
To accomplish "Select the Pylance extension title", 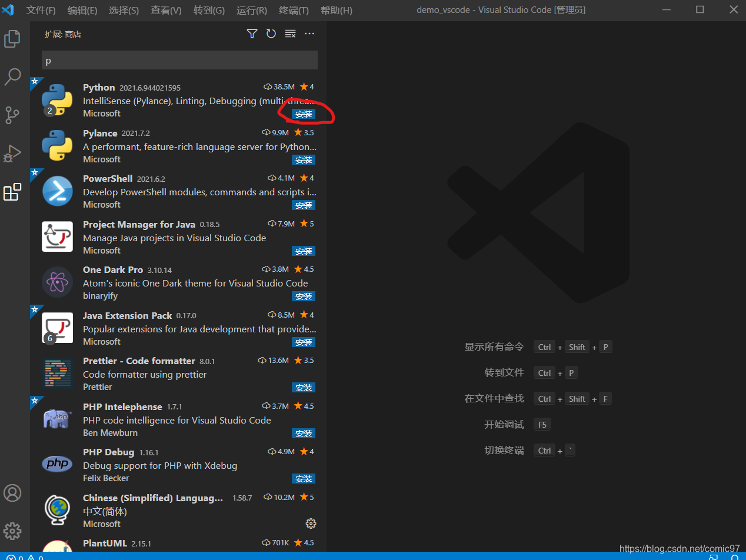I will pyautogui.click(x=100, y=133).
